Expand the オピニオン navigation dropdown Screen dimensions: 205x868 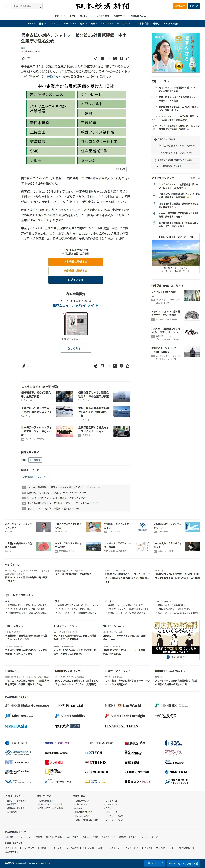[107, 24]
